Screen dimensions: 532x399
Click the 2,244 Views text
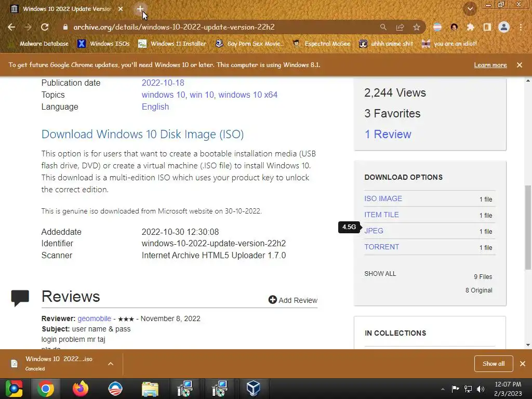[x=395, y=92]
